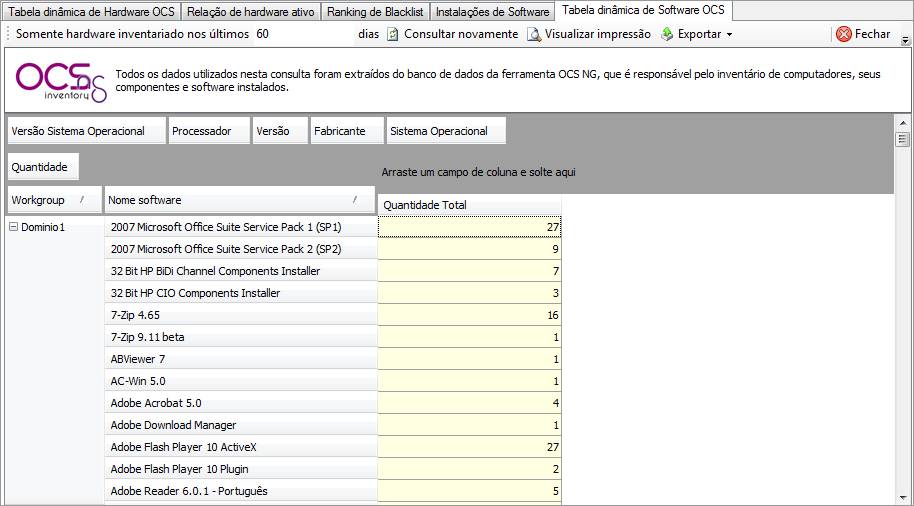Screen dimensions: 914x506
Task: Select row 2007 Microsoft Office Suite Service Pack 1 (SP1)
Action: coord(241,227)
